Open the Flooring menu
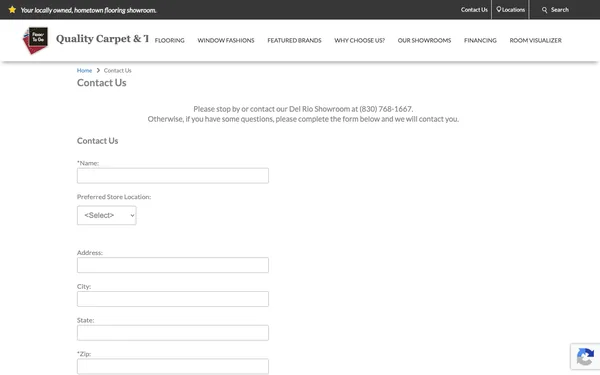This screenshot has height=375, width=600. tap(170, 40)
